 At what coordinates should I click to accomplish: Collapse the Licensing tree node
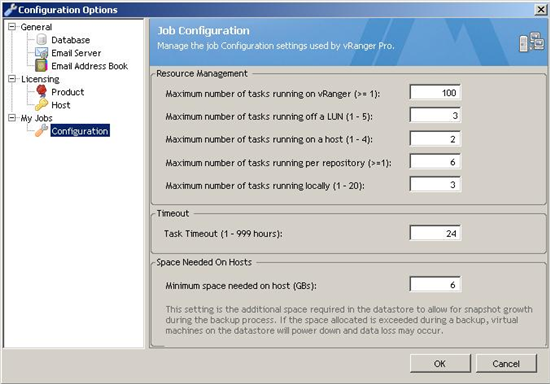pyautogui.click(x=12, y=79)
